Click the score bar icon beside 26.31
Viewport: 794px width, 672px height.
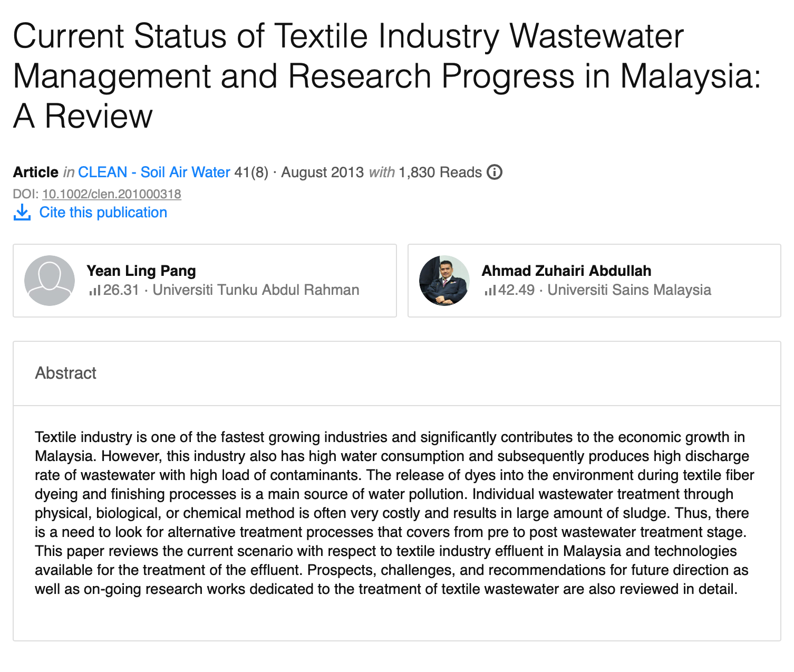click(95, 290)
